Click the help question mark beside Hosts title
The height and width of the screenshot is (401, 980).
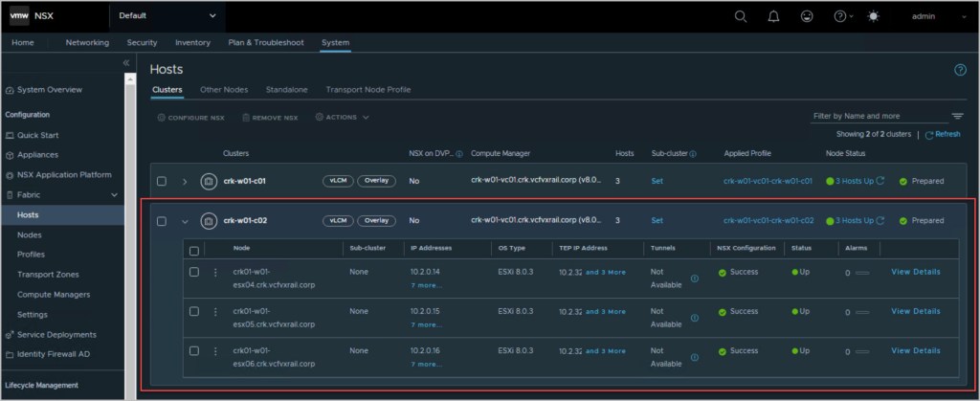(x=960, y=70)
